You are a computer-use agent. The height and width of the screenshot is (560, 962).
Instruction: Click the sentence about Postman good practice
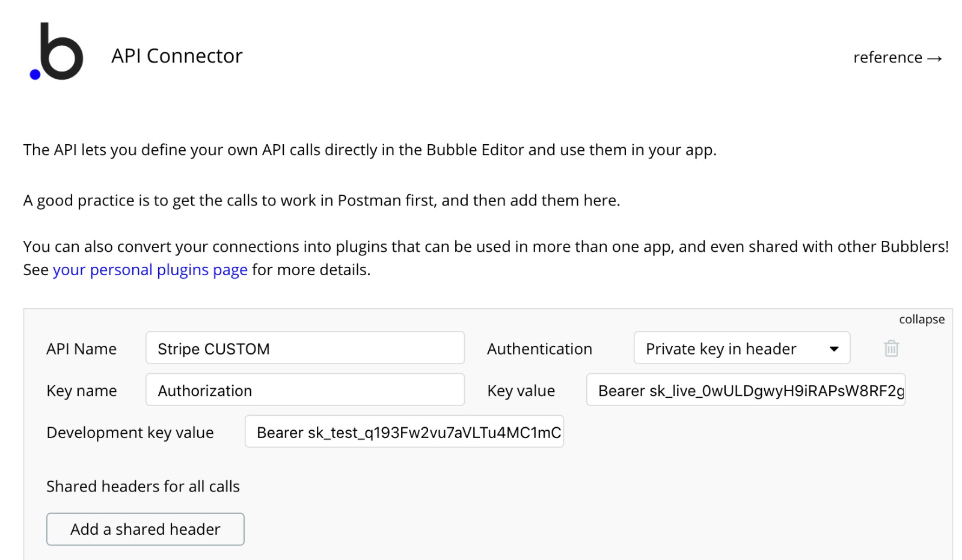pos(322,201)
